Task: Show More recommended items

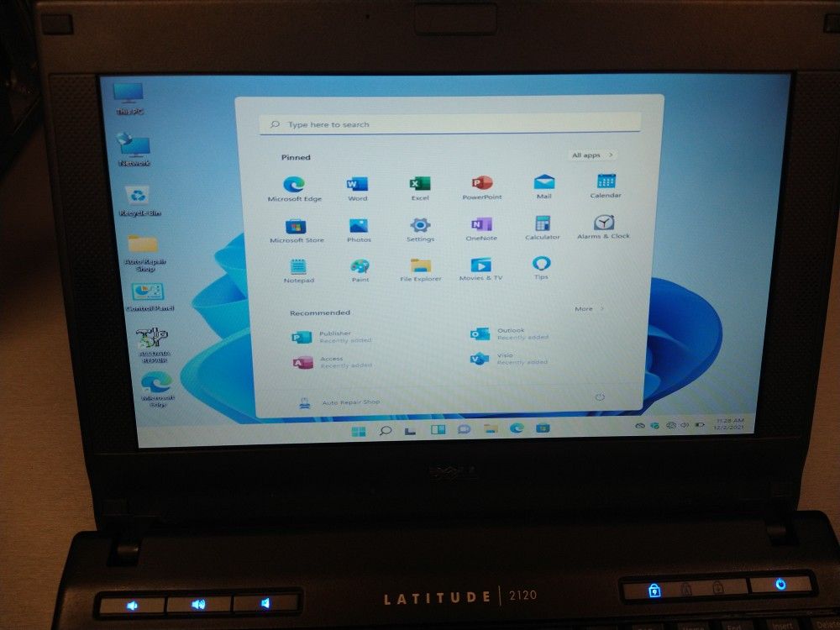Action: point(589,308)
